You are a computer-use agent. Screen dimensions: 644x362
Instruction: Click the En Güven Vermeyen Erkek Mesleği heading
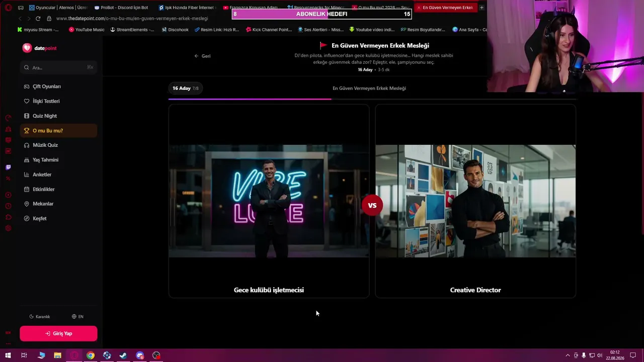[x=380, y=46]
